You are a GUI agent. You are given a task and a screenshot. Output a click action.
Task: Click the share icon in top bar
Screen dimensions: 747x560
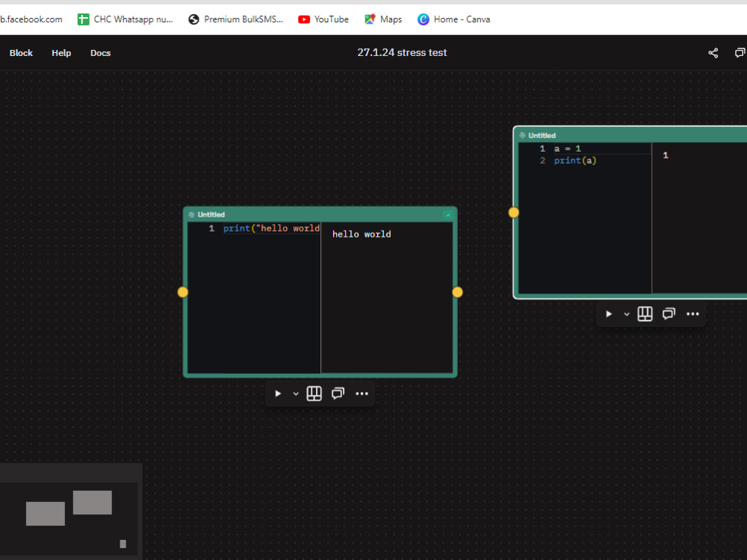[713, 53]
